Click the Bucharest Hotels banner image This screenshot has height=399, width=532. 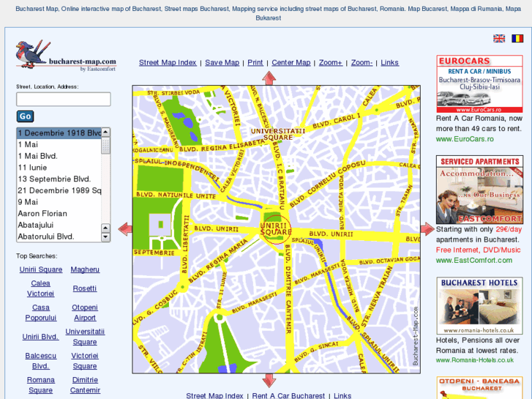[x=479, y=305]
